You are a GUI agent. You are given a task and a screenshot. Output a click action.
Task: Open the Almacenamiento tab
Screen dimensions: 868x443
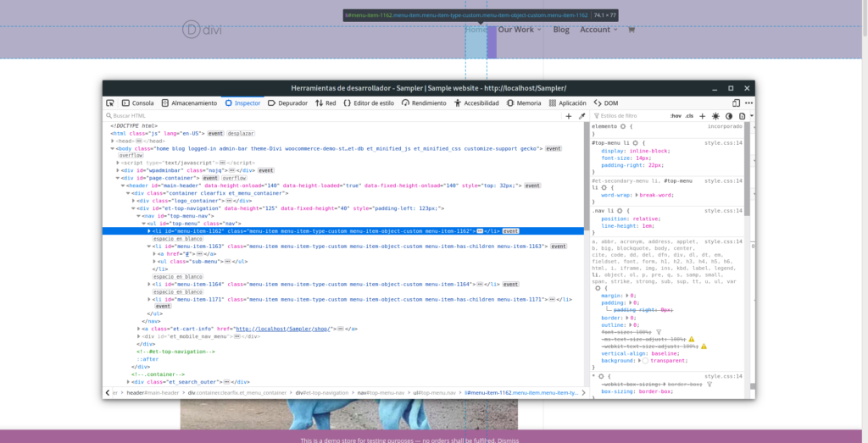(x=189, y=102)
